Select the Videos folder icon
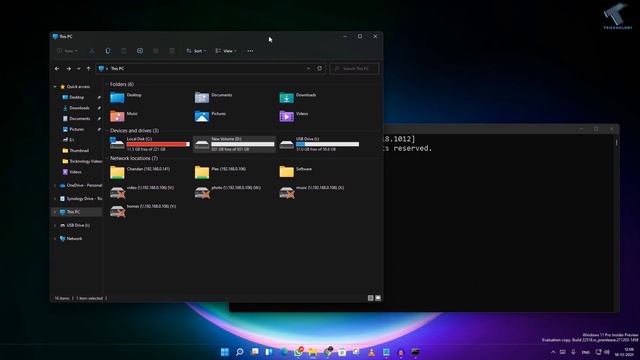The height and width of the screenshot is (360, 640). [287, 116]
